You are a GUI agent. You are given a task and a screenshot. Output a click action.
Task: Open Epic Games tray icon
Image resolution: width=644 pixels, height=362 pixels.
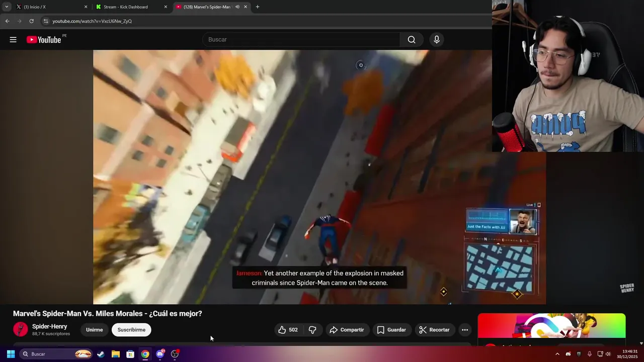579,354
